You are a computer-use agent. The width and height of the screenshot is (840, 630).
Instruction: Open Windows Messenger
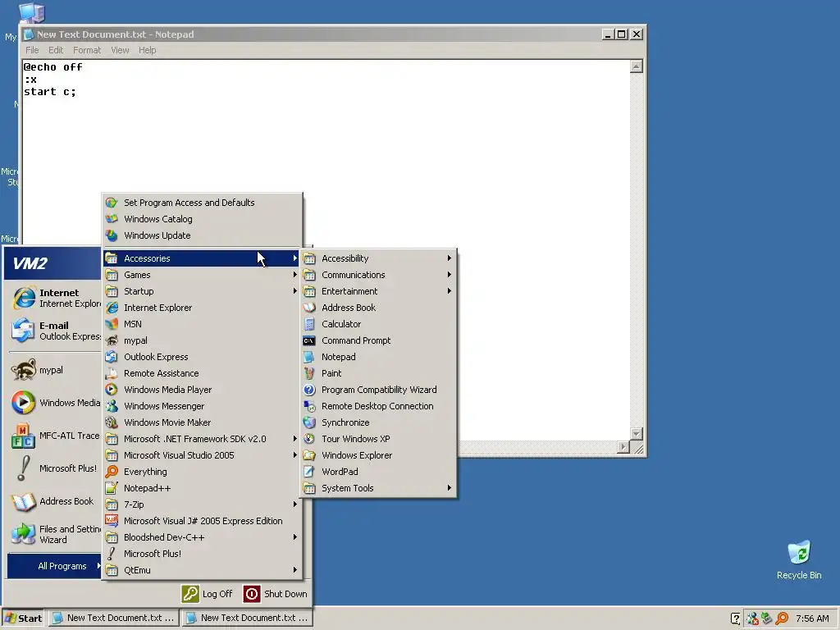(203, 406)
